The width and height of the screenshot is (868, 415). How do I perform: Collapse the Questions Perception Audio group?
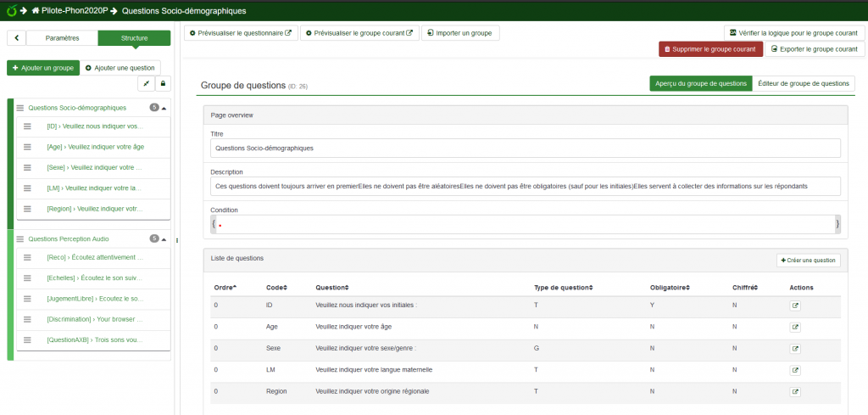(x=164, y=239)
